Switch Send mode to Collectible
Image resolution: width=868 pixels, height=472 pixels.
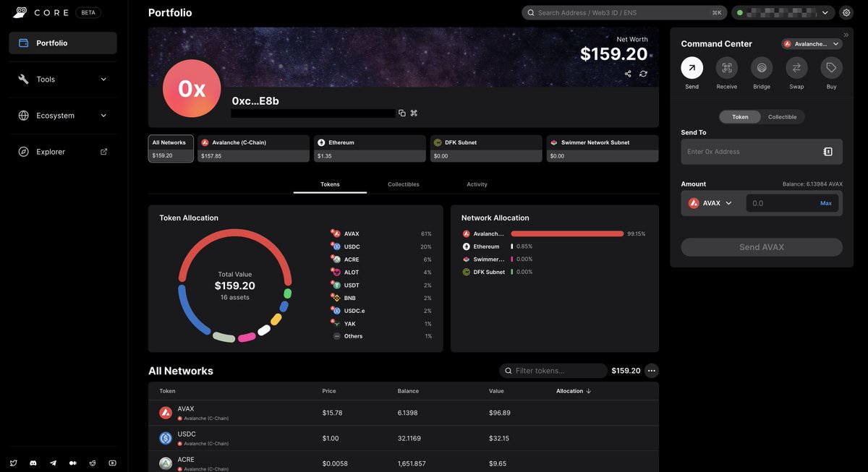[783, 116]
